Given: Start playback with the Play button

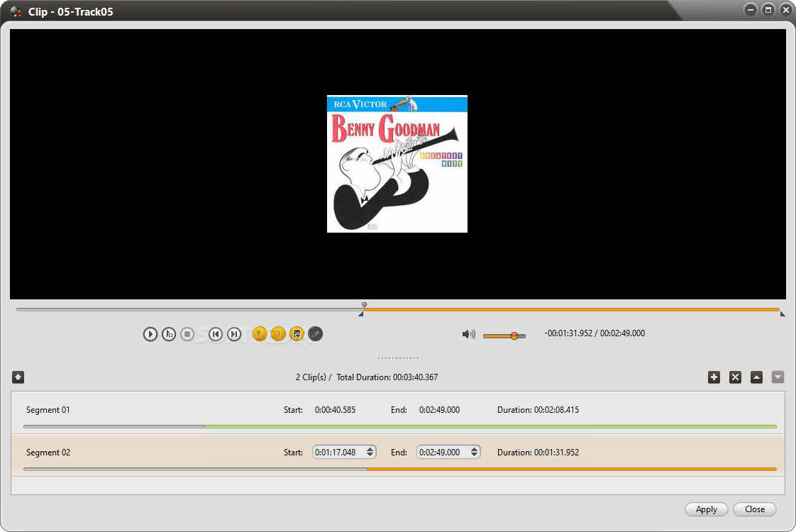Looking at the screenshot, I should [150, 334].
